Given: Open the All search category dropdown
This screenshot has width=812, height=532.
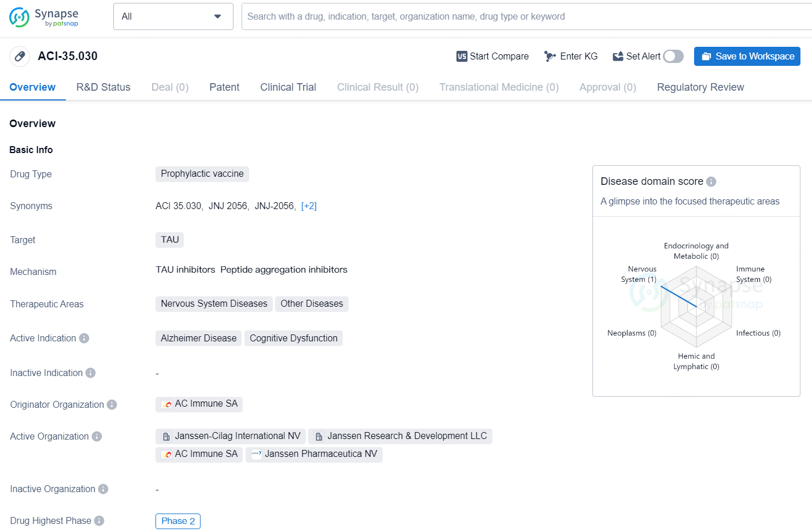Looking at the screenshot, I should pyautogui.click(x=173, y=17).
